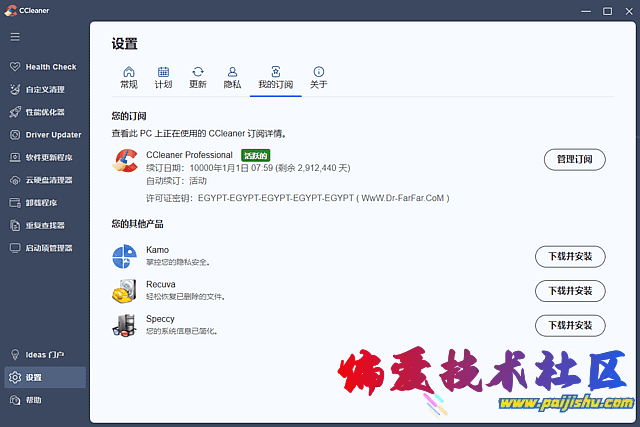Open 卸载程序 in sidebar
Viewport: 640px width, 427px height.
pyautogui.click(x=45, y=202)
